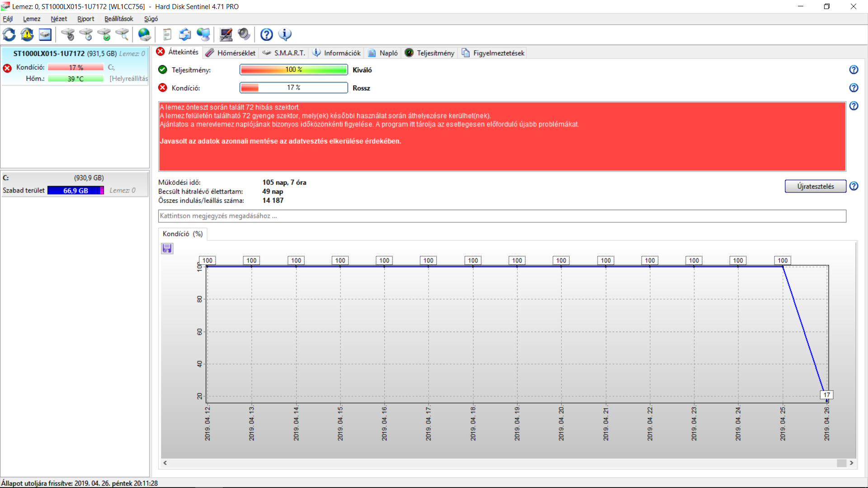
Task: Open the Riport menu
Action: click(85, 19)
